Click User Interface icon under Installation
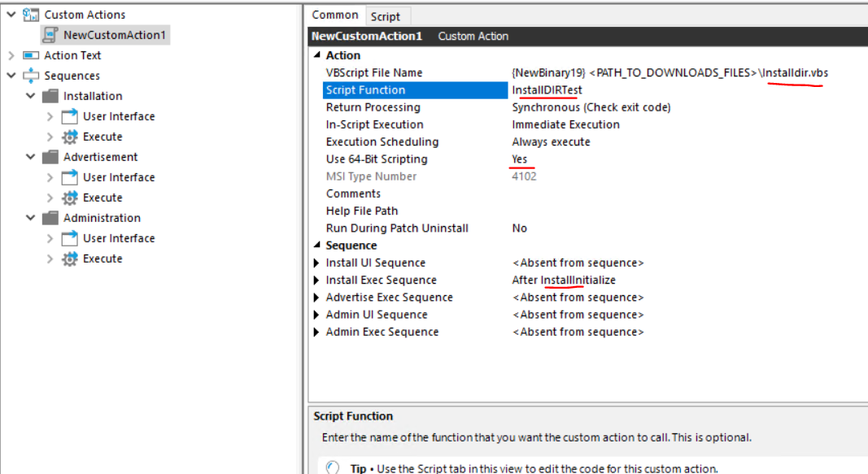Image resolution: width=868 pixels, height=474 pixels. [x=70, y=116]
